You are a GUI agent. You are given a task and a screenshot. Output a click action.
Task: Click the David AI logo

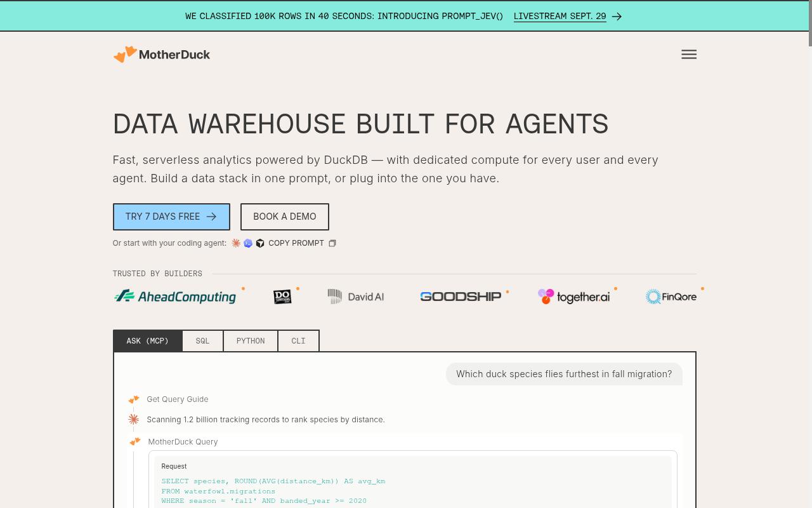[356, 297]
